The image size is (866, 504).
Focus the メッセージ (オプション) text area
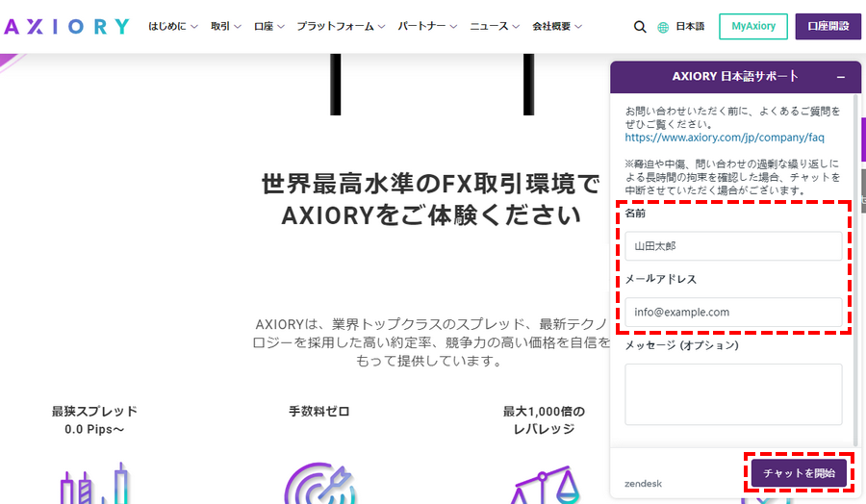(x=733, y=394)
